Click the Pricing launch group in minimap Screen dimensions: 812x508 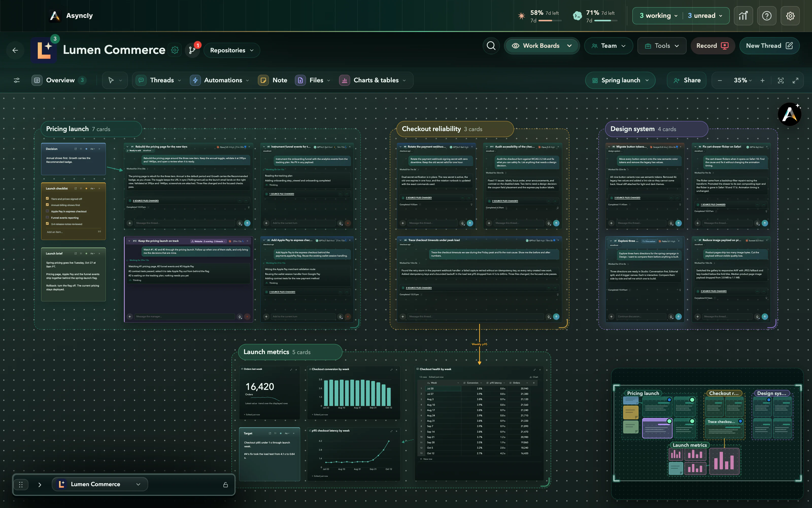tap(643, 393)
